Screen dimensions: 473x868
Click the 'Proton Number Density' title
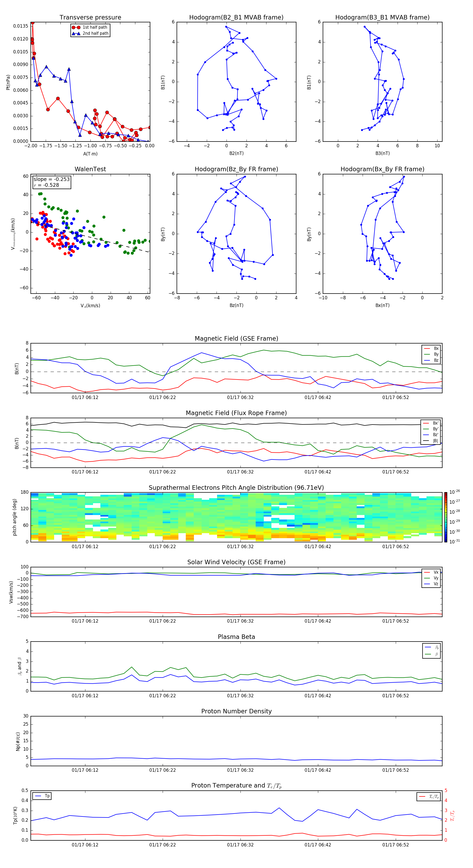pos(236,711)
